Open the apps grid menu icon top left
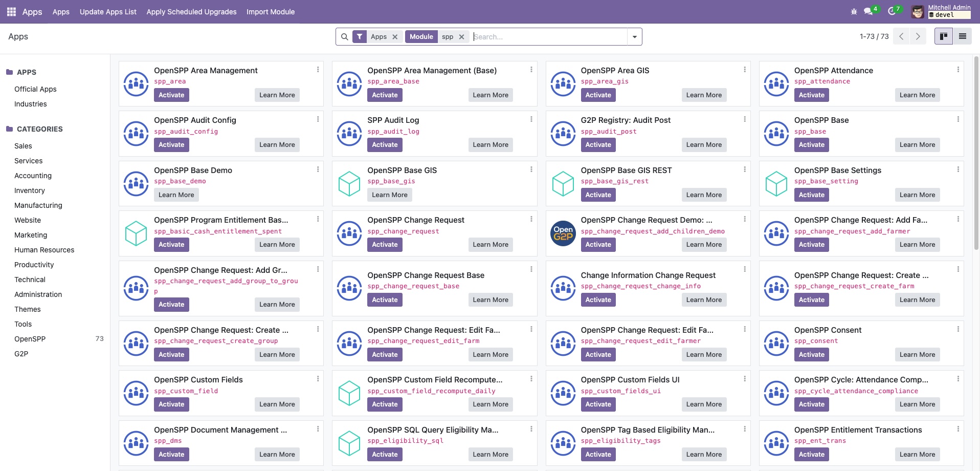The height and width of the screenshot is (471, 980). click(11, 11)
